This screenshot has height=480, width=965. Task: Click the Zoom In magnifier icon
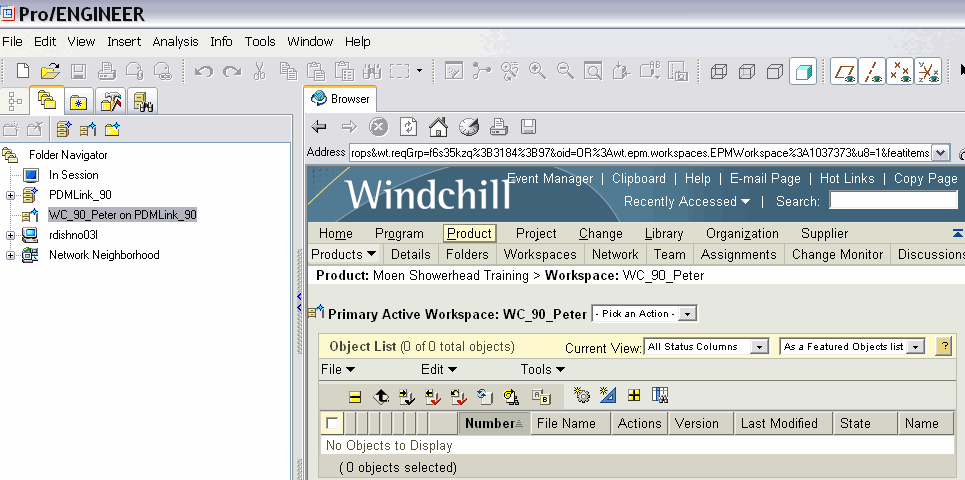click(x=537, y=71)
